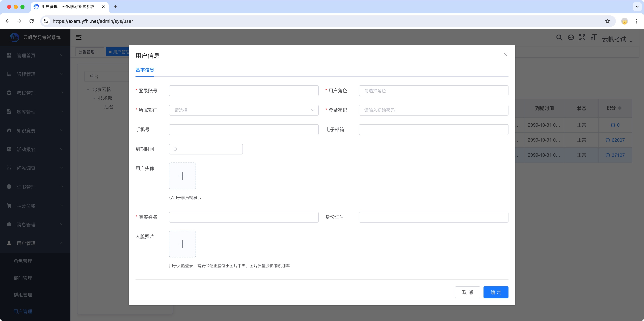Open 角色管理 submenu item

point(35,261)
